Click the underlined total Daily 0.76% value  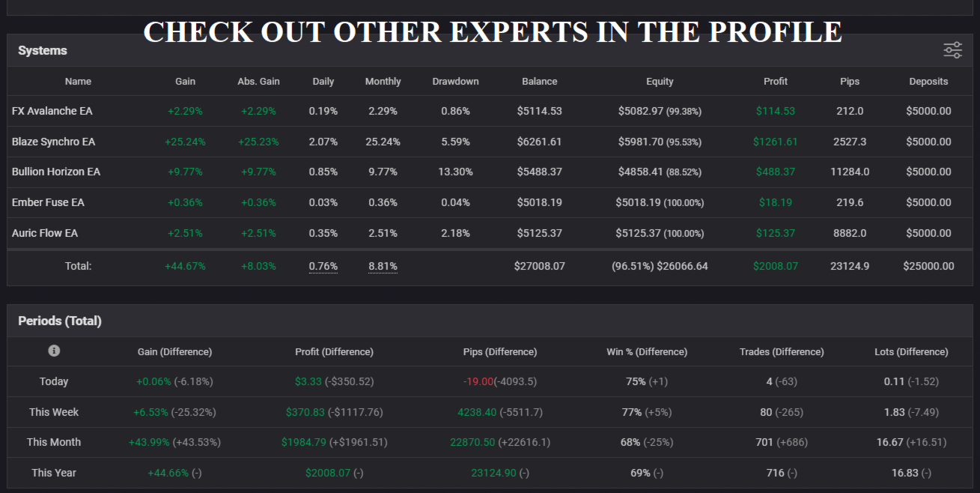(x=323, y=266)
